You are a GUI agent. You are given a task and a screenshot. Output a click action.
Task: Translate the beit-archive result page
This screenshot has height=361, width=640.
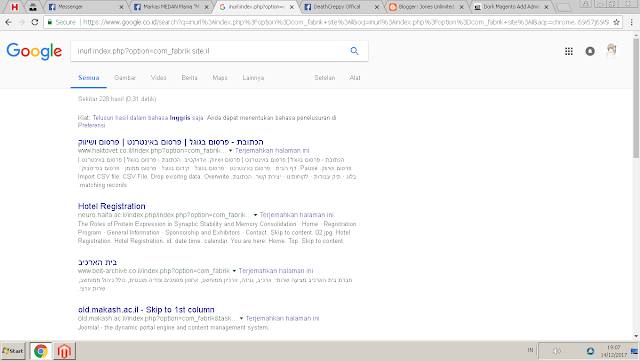click(x=276, y=271)
